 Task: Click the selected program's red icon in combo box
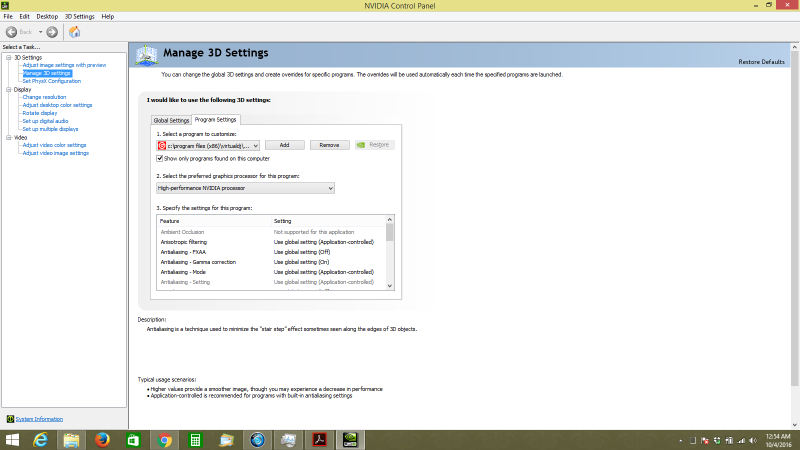click(x=162, y=145)
